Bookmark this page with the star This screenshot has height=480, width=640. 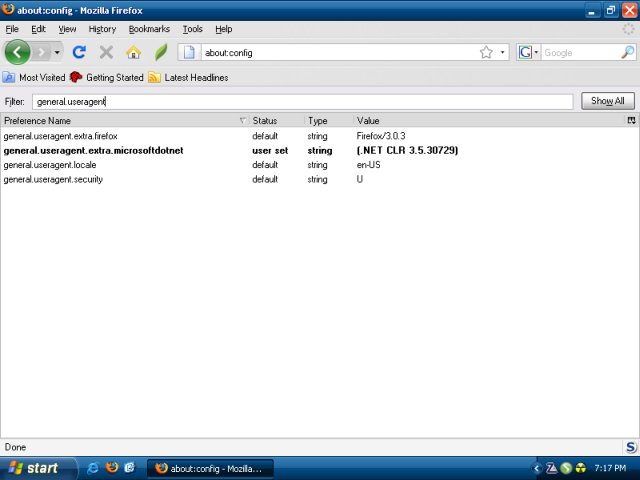(486, 52)
